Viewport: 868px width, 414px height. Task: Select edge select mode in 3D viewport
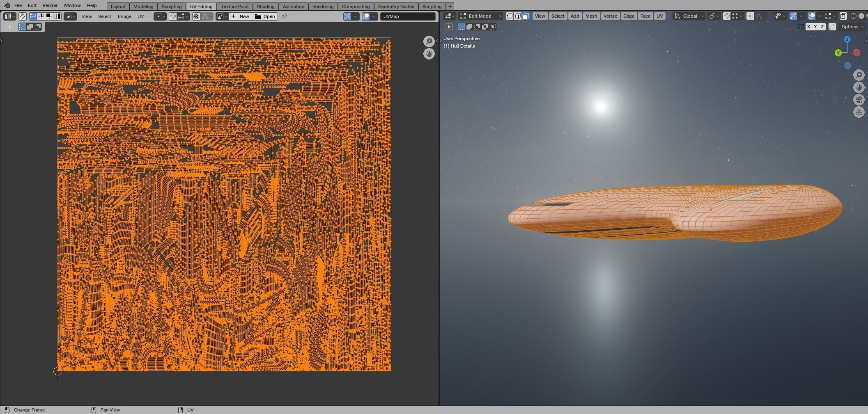tap(518, 16)
